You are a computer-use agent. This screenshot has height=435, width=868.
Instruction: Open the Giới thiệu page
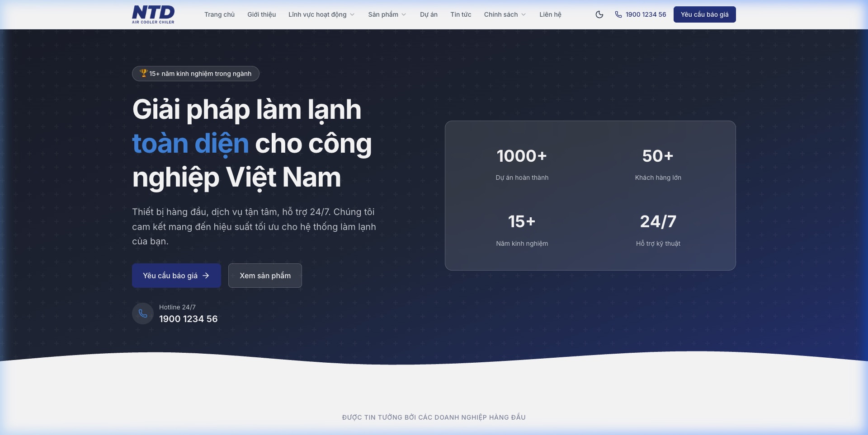261,14
